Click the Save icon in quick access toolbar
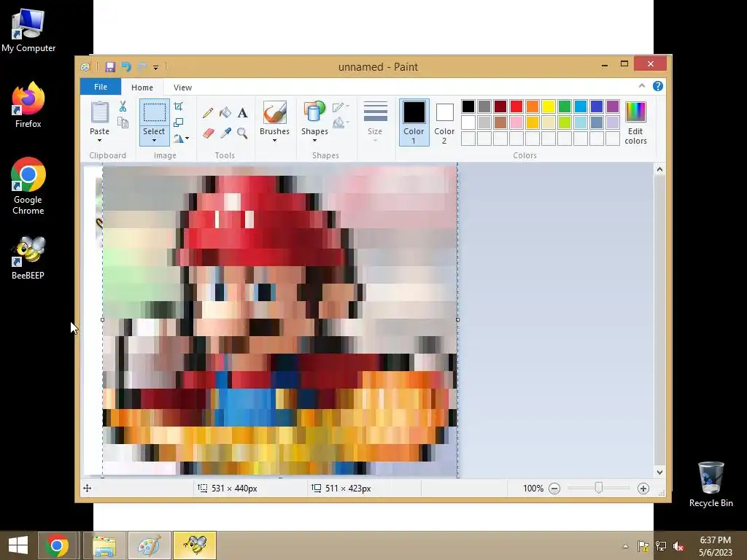This screenshot has height=560, width=747. [110, 66]
